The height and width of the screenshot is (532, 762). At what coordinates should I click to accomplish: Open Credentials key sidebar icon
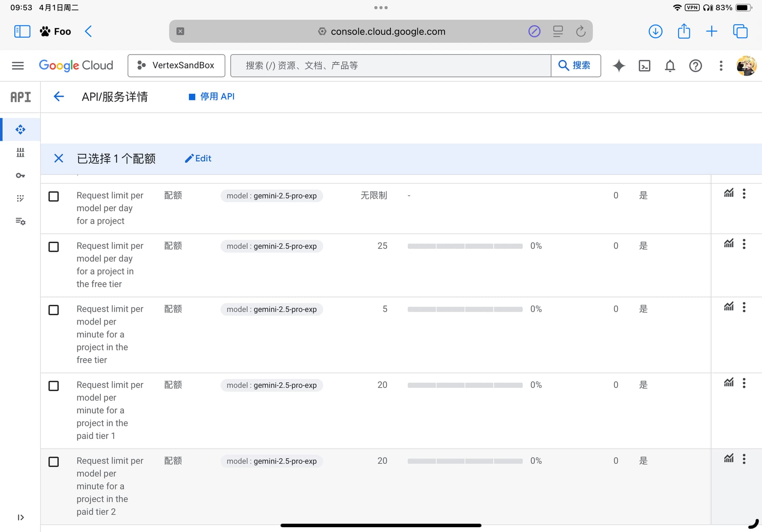click(x=20, y=175)
